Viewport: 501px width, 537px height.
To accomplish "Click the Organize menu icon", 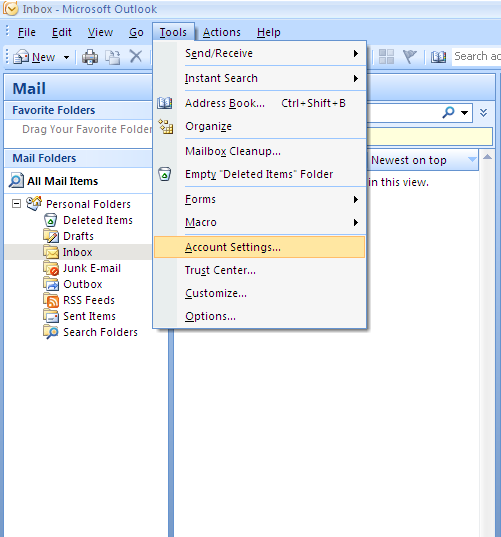I will pyautogui.click(x=166, y=126).
